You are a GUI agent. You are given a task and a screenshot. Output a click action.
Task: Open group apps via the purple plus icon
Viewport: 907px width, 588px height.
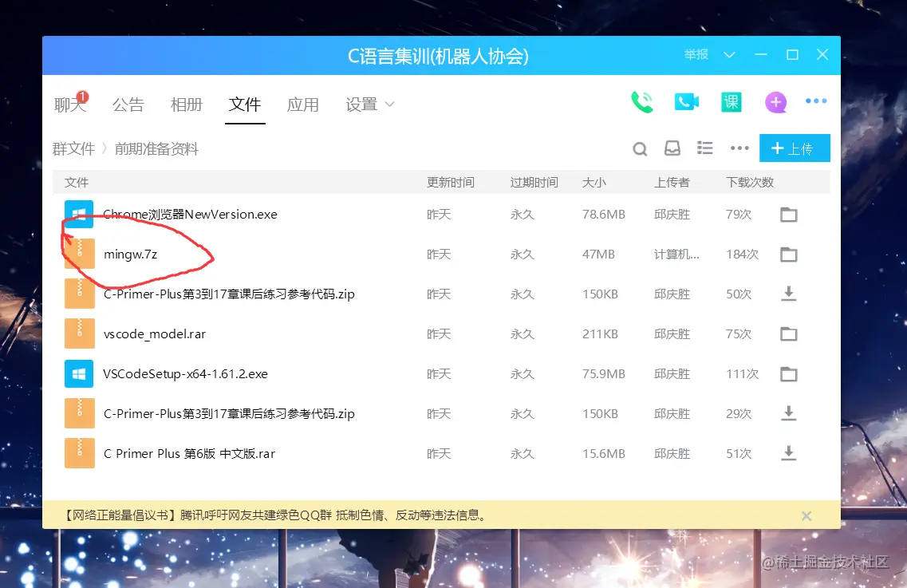click(775, 101)
